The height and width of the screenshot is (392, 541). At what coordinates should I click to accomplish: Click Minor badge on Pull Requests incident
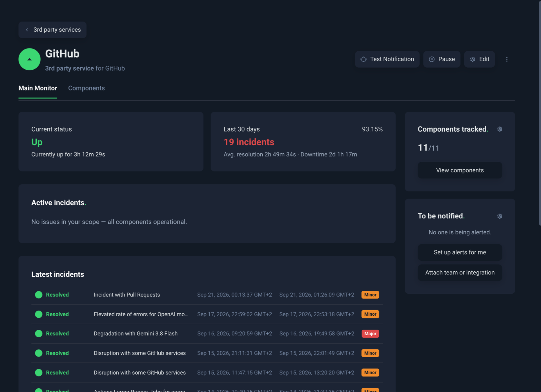click(370, 295)
